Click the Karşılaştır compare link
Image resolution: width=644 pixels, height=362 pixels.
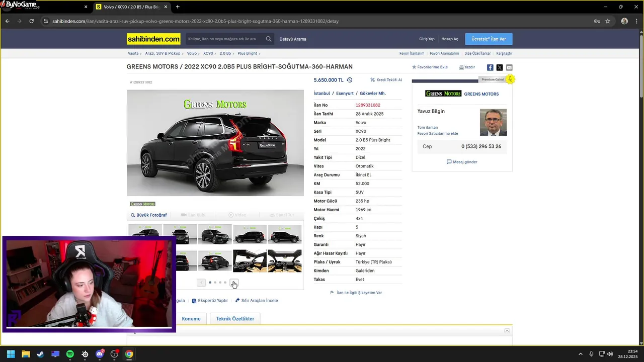(x=504, y=53)
